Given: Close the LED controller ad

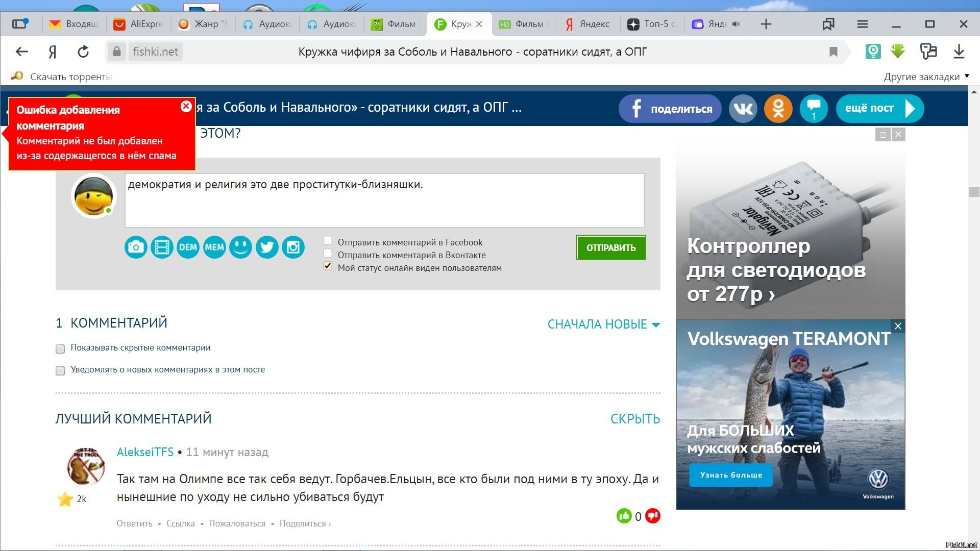Looking at the screenshot, I should point(898,134).
